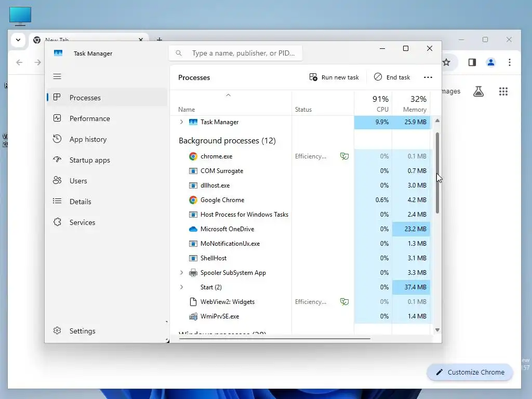Image resolution: width=532 pixels, height=399 pixels.
Task: Select the COM Surrogate process row
Action: (x=301, y=170)
